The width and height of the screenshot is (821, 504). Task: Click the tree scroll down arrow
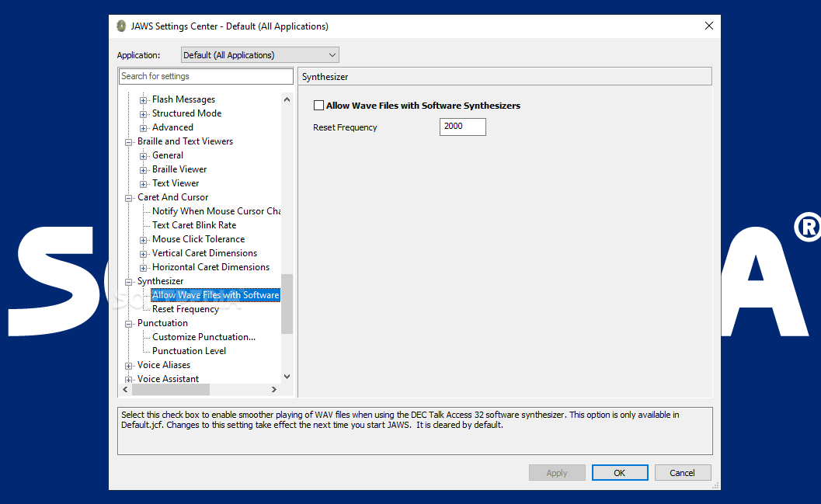[287, 377]
